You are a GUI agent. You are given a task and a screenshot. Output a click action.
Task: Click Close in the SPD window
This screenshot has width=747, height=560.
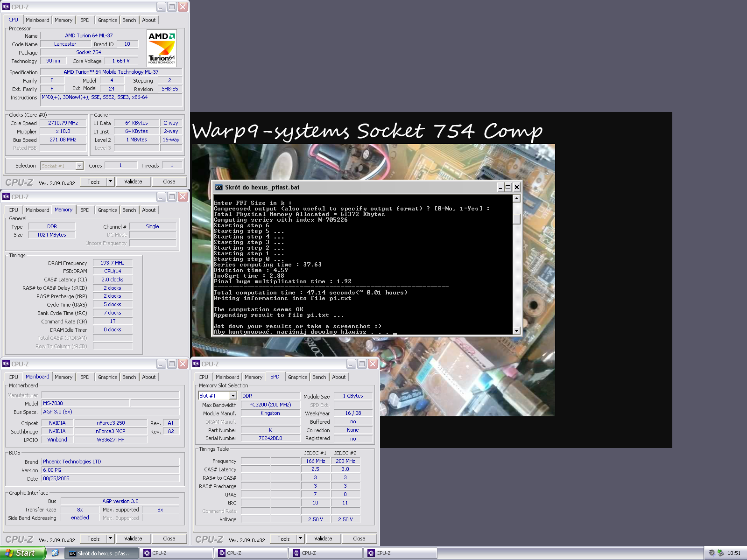coord(359,539)
